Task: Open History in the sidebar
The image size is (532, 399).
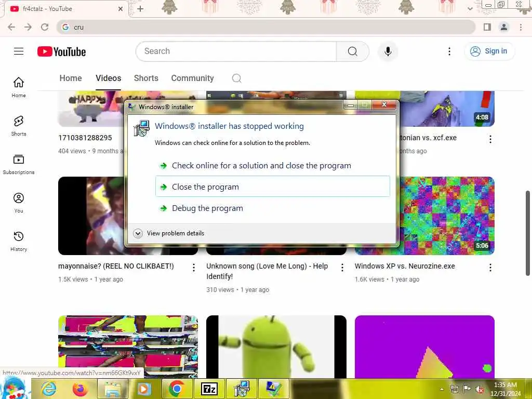Action: [19, 241]
